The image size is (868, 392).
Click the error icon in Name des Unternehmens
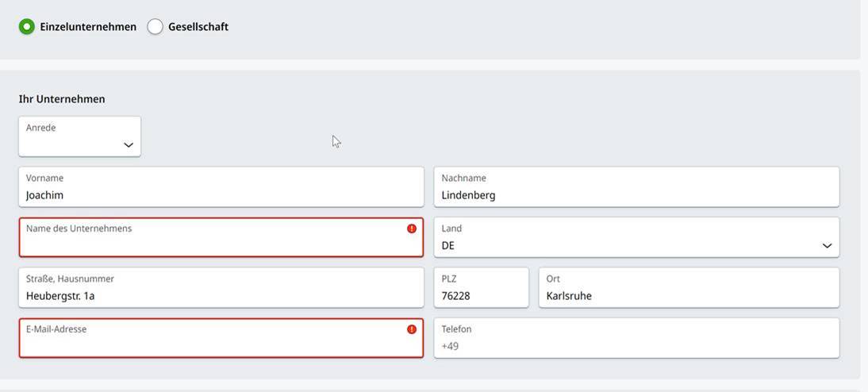pyautogui.click(x=411, y=228)
